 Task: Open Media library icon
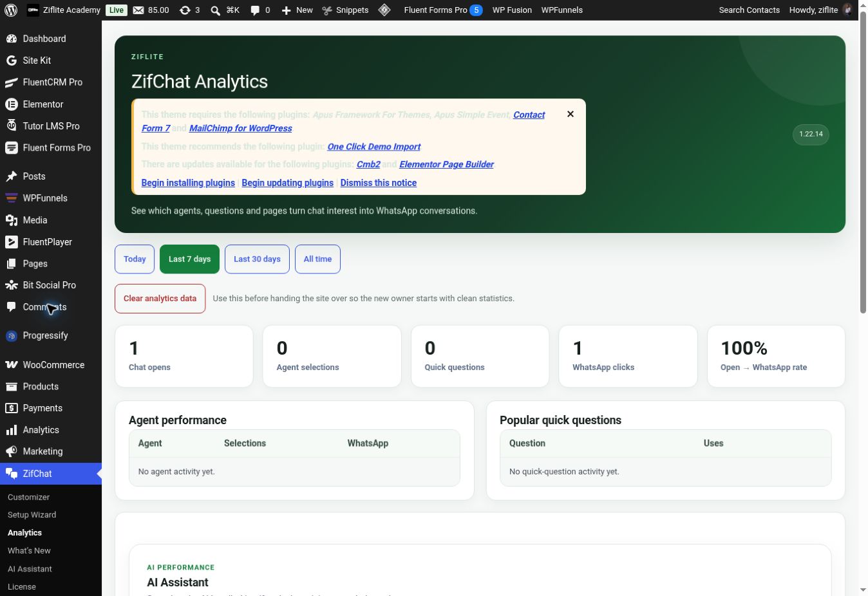(11, 220)
